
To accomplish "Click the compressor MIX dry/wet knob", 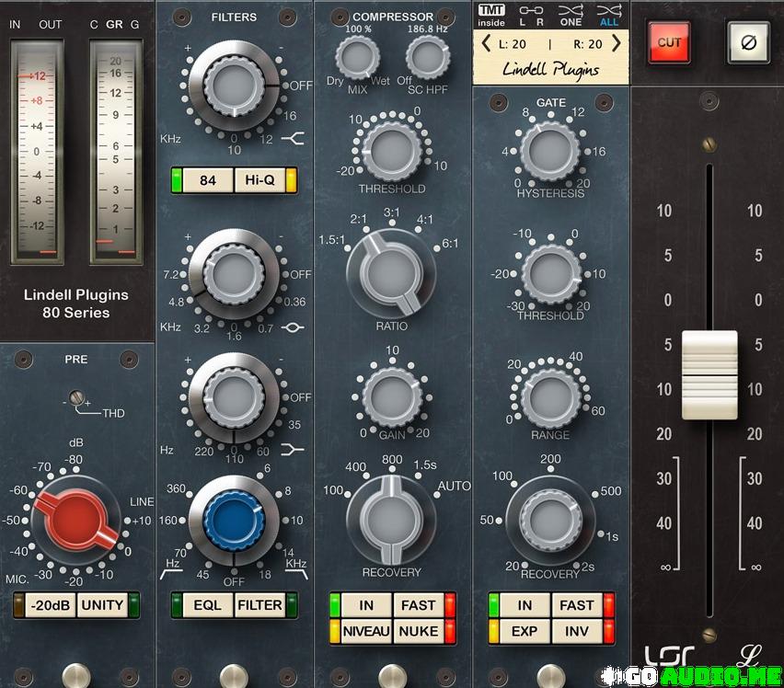I will point(357,58).
